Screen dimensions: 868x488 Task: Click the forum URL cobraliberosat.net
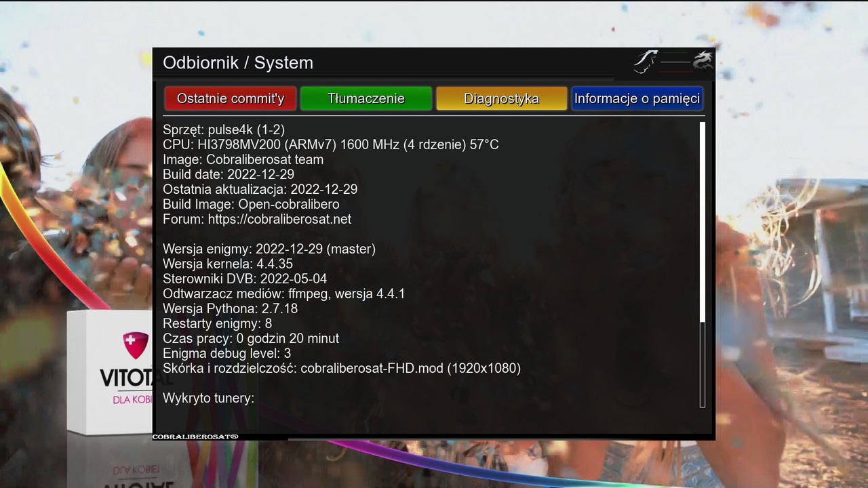pos(279,219)
